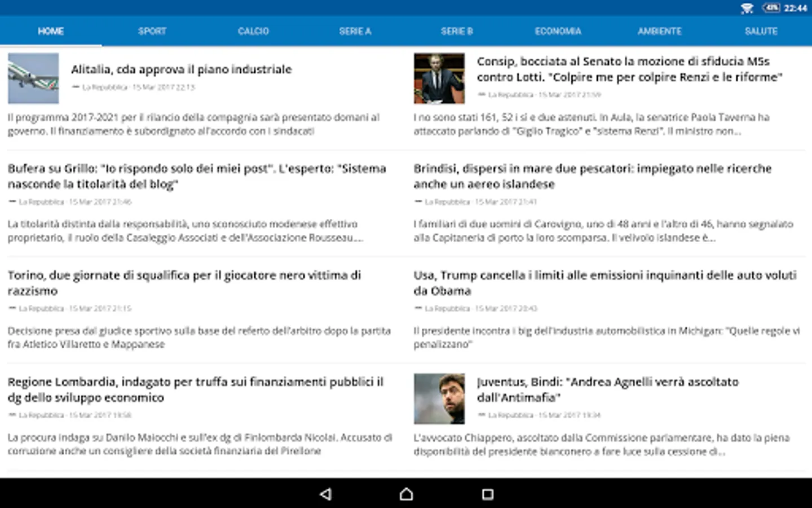The height and width of the screenshot is (508, 812).
Task: Click the Alitalia article summary text
Action: (193, 124)
